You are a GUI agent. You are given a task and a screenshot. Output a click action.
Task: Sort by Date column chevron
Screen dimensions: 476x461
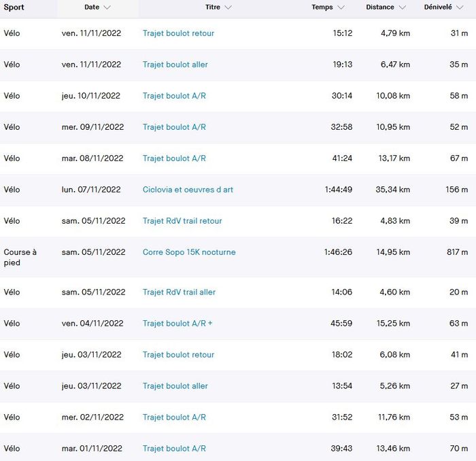[x=107, y=7]
